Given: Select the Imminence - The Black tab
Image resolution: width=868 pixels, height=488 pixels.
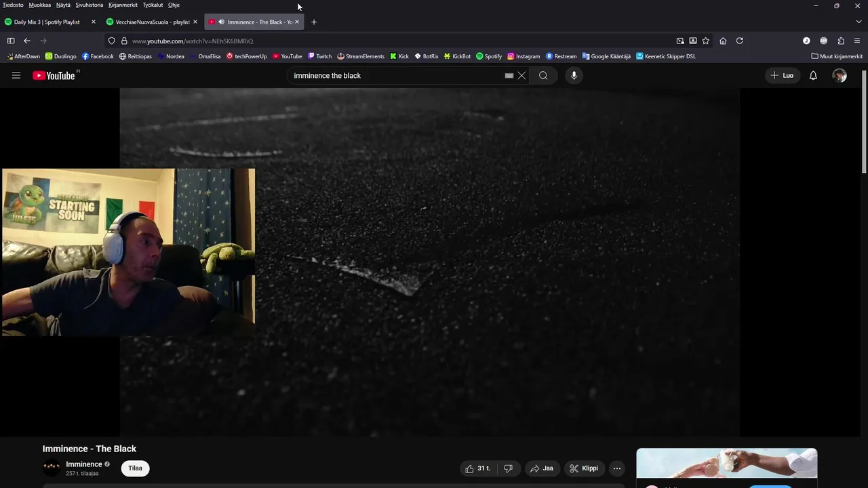Looking at the screenshot, I should click(x=254, y=22).
